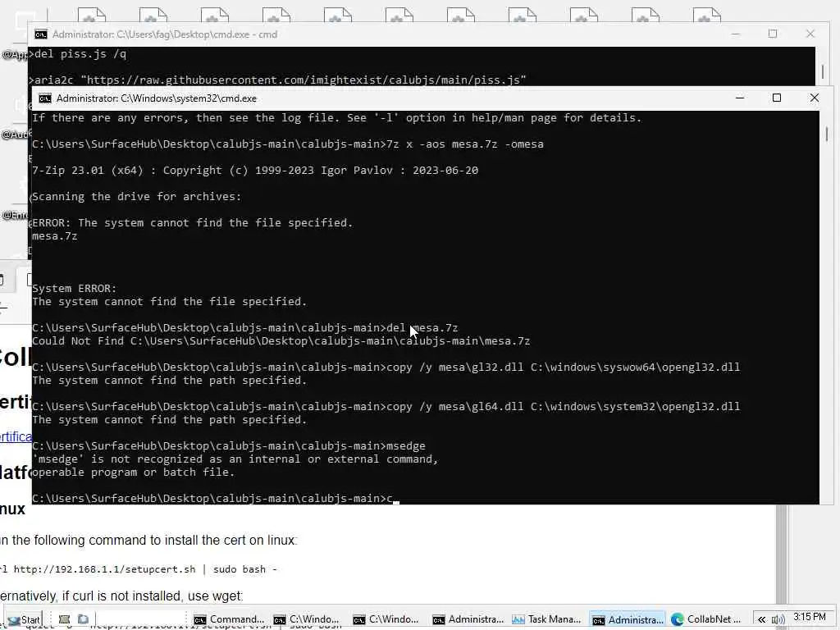Click the '7-Zip 23.01 (x64)' copyright line

pos(255,171)
